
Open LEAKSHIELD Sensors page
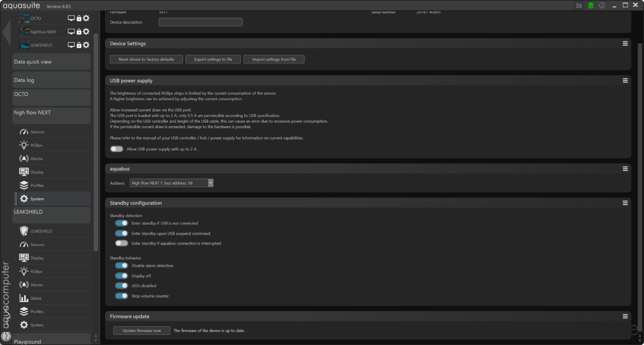(x=54, y=245)
